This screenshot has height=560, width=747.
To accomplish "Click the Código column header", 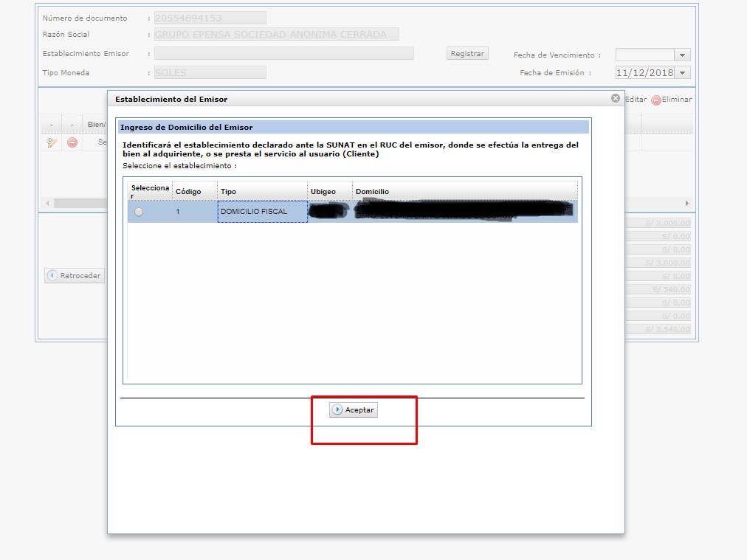I will coord(194,191).
